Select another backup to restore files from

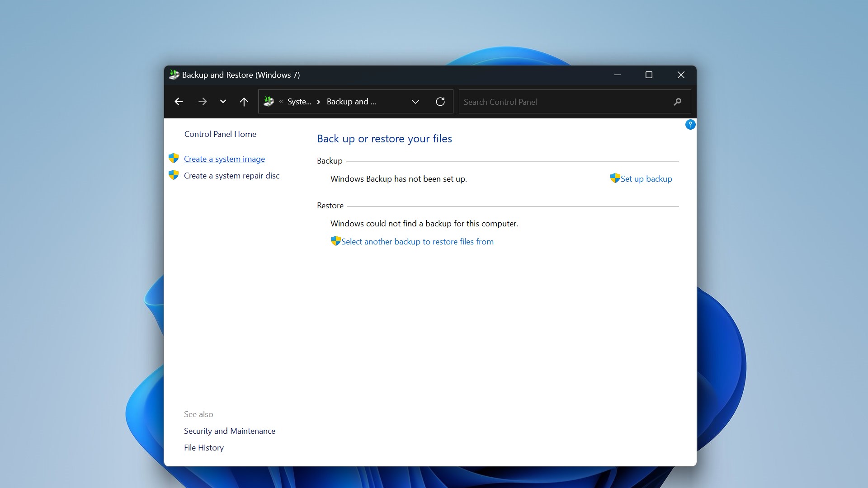point(417,242)
